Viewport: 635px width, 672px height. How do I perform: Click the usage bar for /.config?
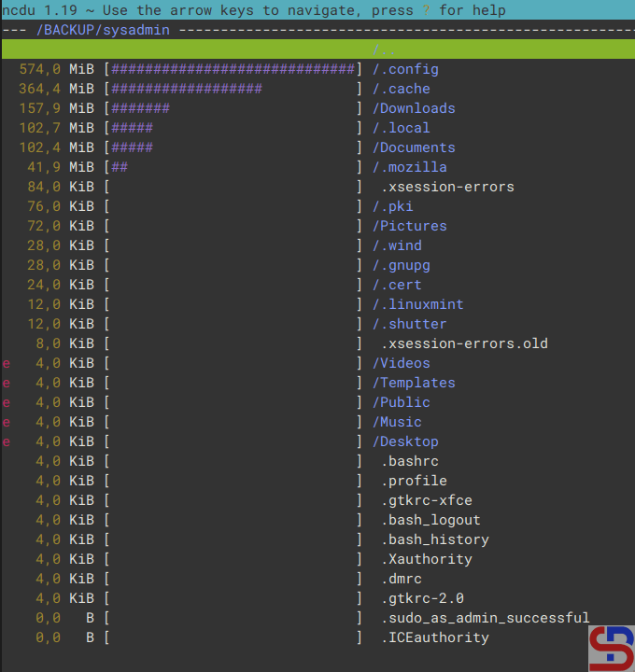(233, 69)
